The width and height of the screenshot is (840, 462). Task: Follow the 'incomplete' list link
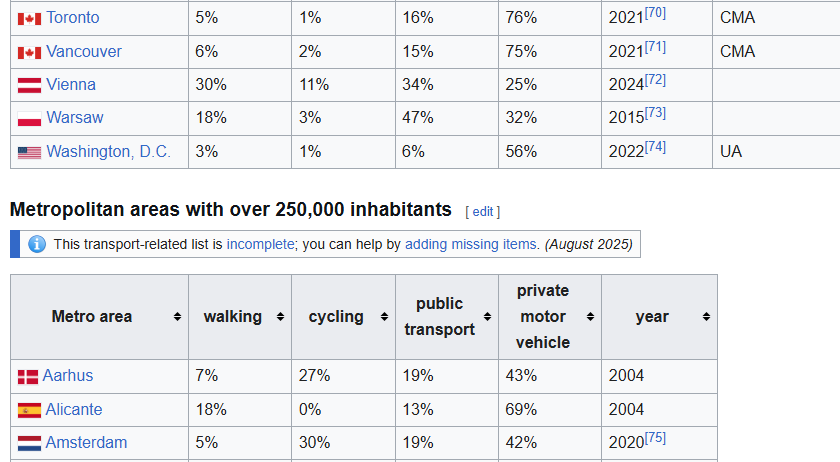pyautogui.click(x=260, y=244)
